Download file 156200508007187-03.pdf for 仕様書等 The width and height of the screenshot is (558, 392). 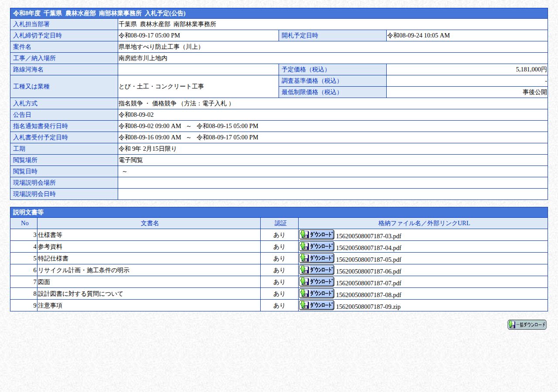[316, 234]
